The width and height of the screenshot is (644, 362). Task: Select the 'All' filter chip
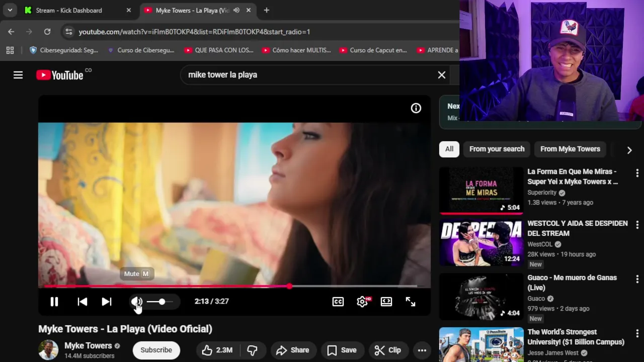(449, 149)
